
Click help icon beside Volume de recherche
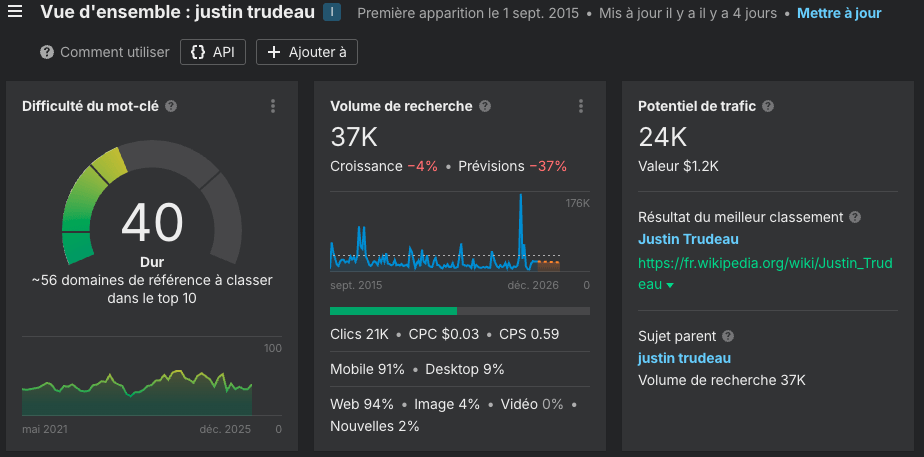pos(485,106)
